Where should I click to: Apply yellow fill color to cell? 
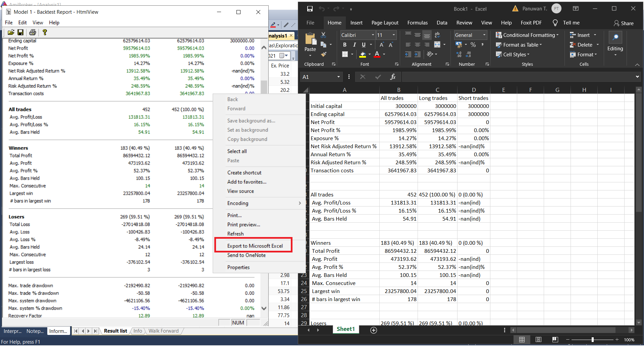[x=363, y=54]
